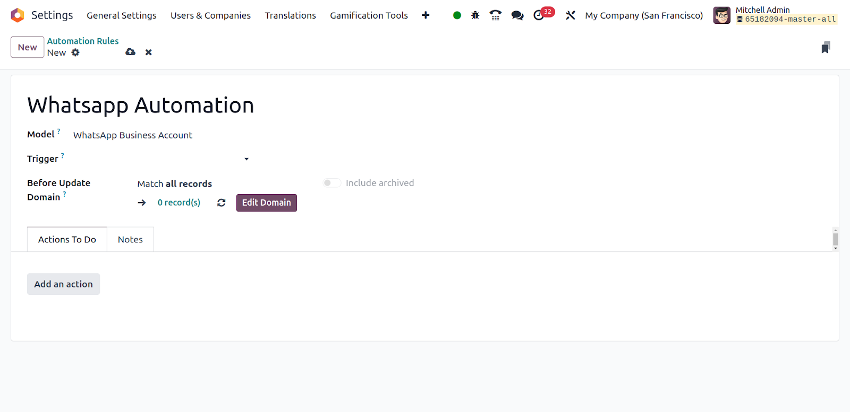The image size is (850, 412).
Task: Open Gamification Tools menu
Action: coord(369,16)
